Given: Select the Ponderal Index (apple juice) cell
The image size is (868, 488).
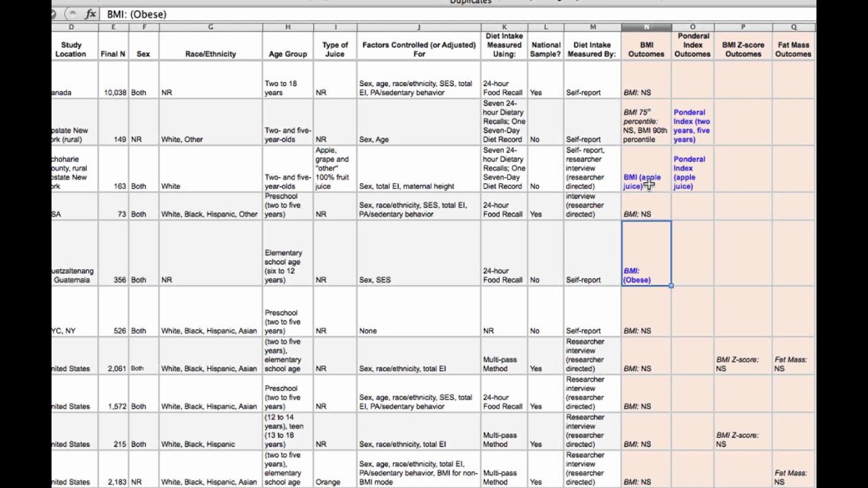Looking at the screenshot, I should click(692, 169).
